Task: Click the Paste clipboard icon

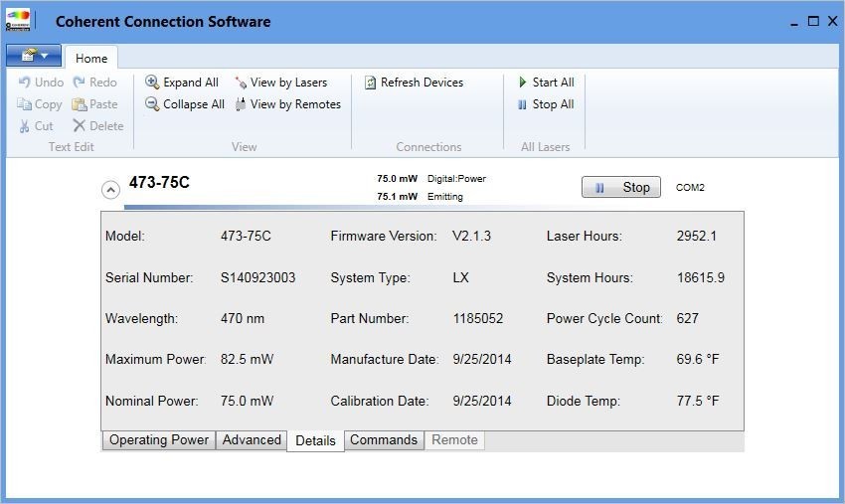Action: tap(80, 104)
